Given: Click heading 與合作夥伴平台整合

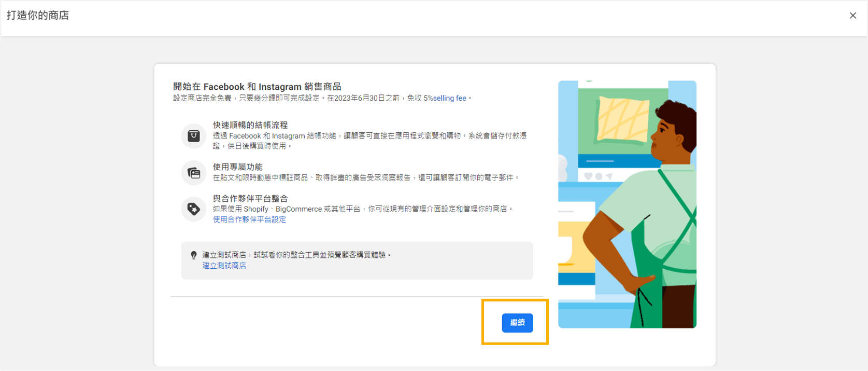Looking at the screenshot, I should click(250, 199).
